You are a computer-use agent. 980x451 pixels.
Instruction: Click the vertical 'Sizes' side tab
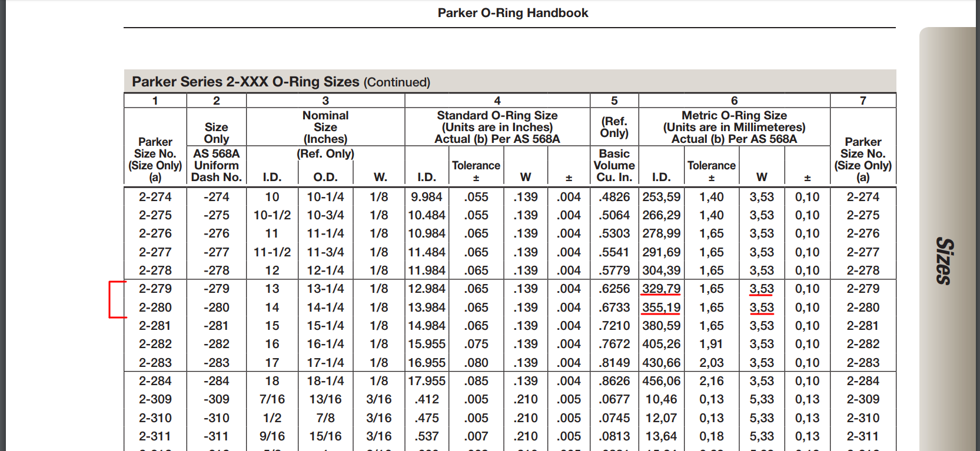click(944, 261)
